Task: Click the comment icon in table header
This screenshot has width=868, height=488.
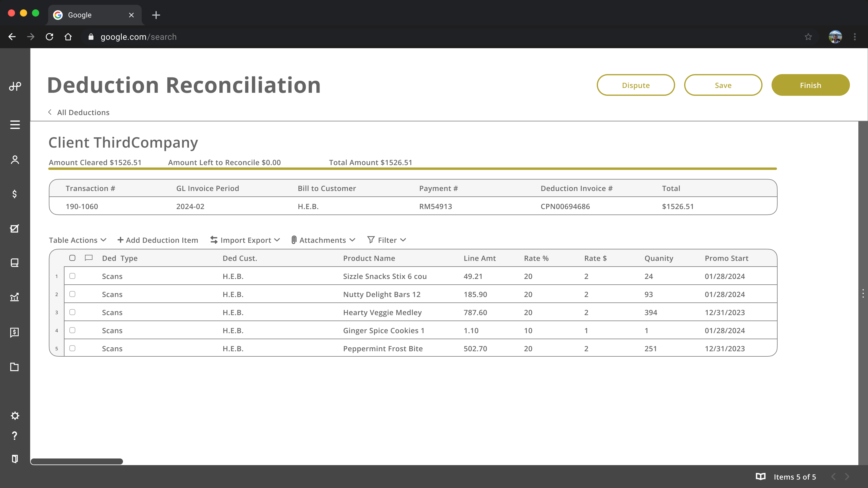Action: click(x=89, y=258)
